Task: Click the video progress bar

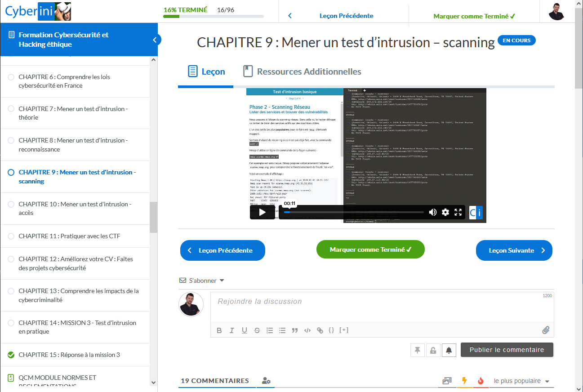Action: click(355, 212)
